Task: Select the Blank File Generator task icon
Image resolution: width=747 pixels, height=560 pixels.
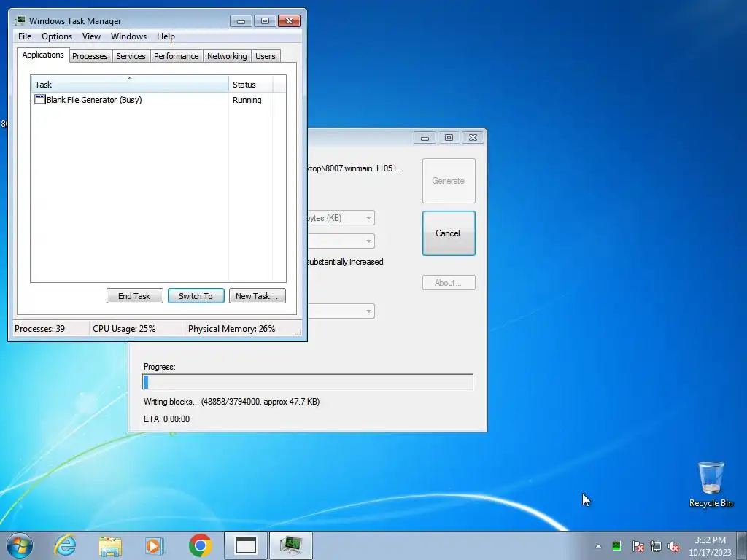Action: tap(40, 99)
